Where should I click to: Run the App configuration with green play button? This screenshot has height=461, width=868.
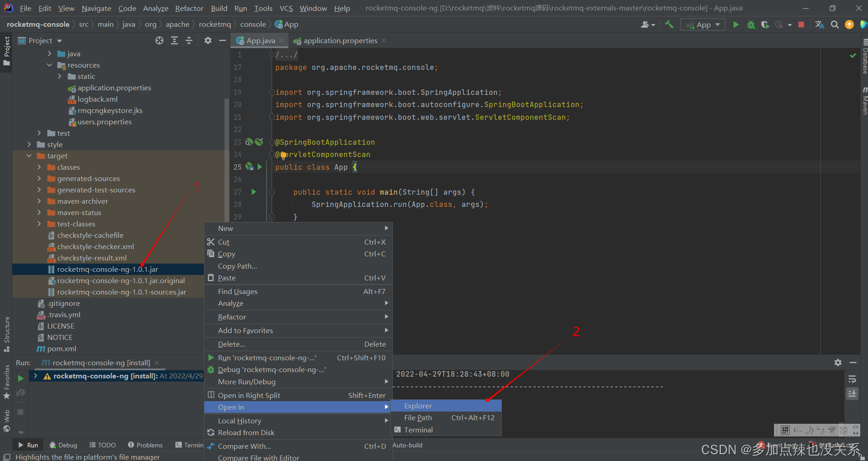click(736, 25)
